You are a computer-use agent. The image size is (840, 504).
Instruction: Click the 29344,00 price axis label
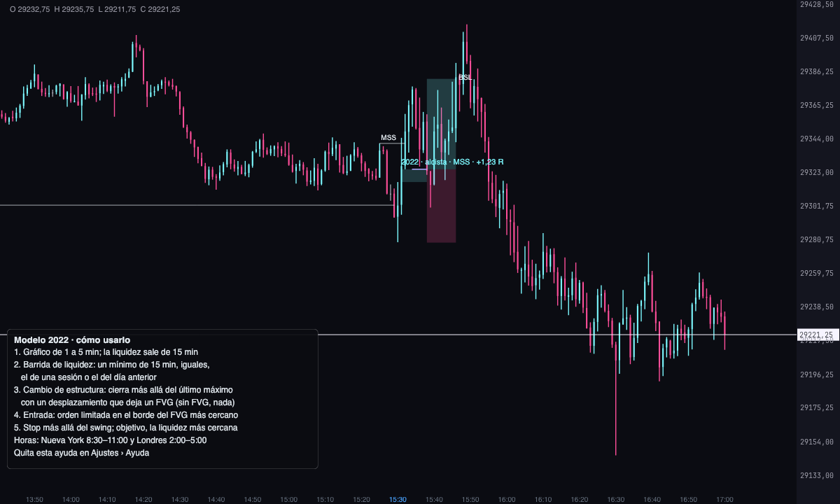point(816,139)
